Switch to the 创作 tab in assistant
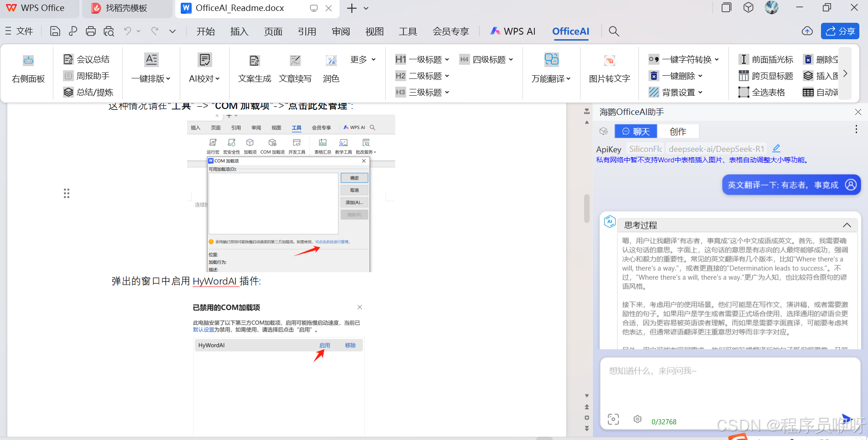 coord(678,131)
